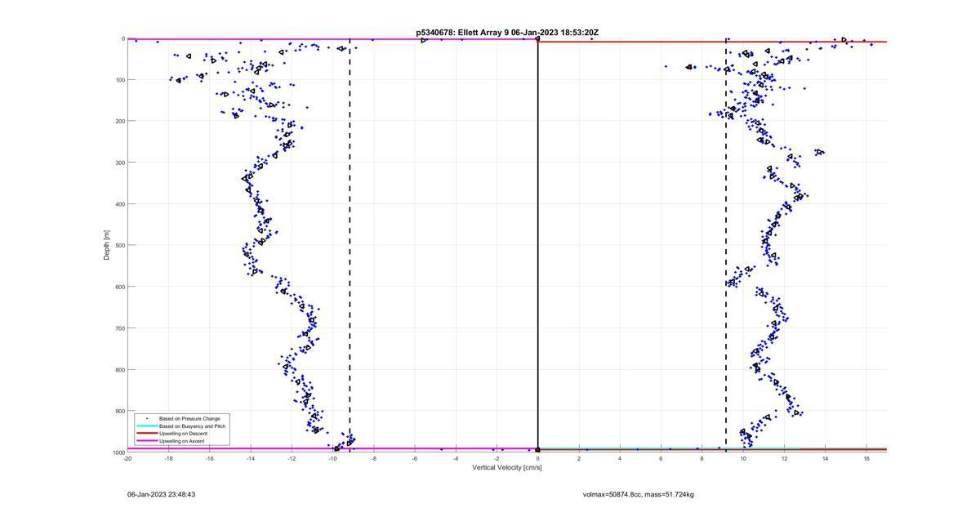The height and width of the screenshot is (508, 980).
Task: Click velocity axis tick label "-18"
Action: coord(168,459)
